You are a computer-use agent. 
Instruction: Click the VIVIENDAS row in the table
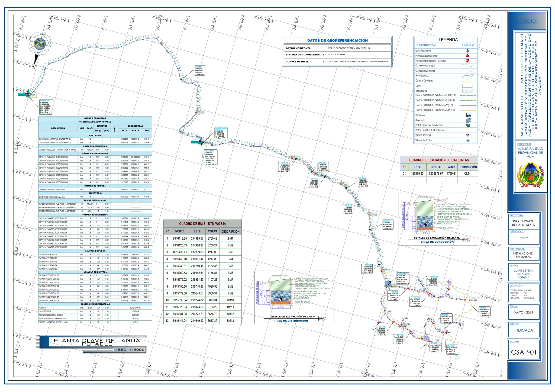pos(95,308)
